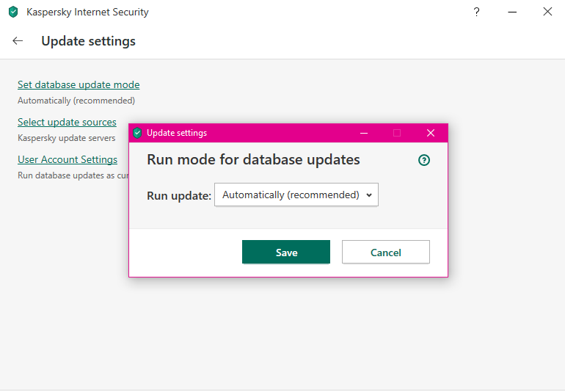Click shield icon in Update settings dialog title
The width and height of the screenshot is (565, 392).
point(137,133)
